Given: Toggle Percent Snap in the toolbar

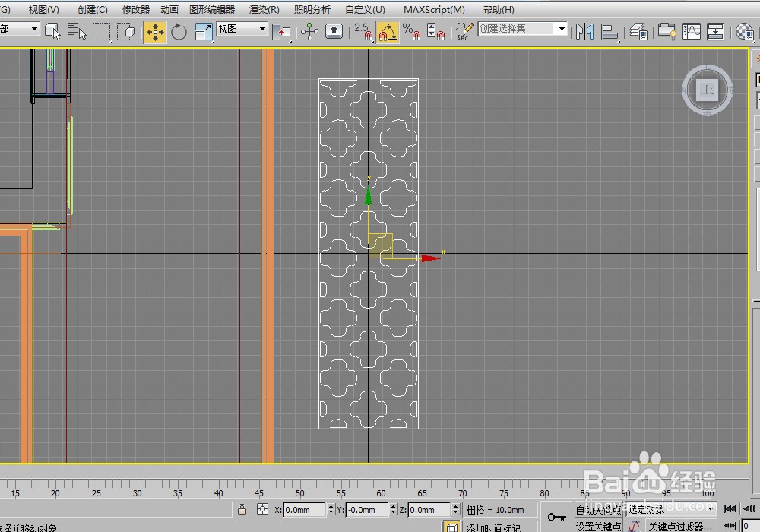Looking at the screenshot, I should coord(411,31).
